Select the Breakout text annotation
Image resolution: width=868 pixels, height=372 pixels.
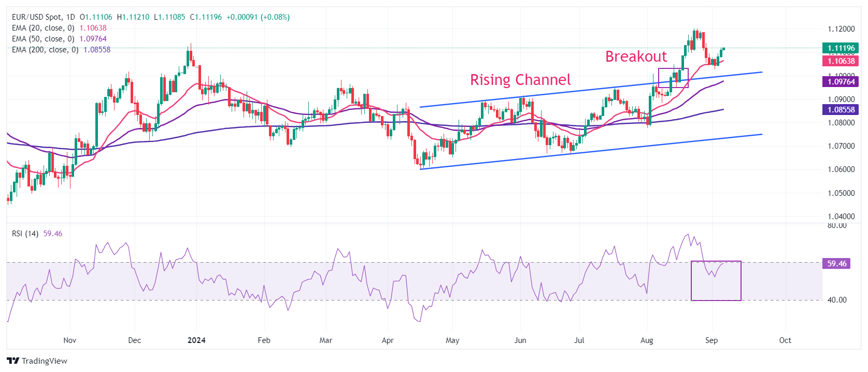click(636, 56)
